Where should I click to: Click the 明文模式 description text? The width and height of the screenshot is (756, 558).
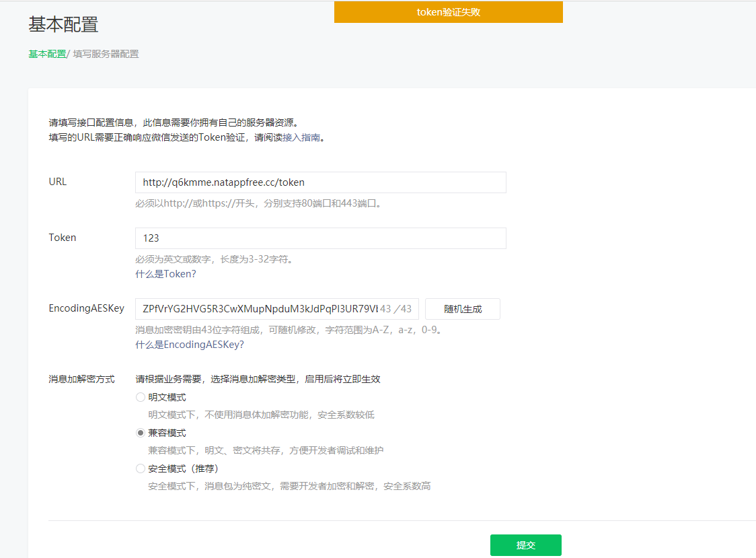[262, 415]
